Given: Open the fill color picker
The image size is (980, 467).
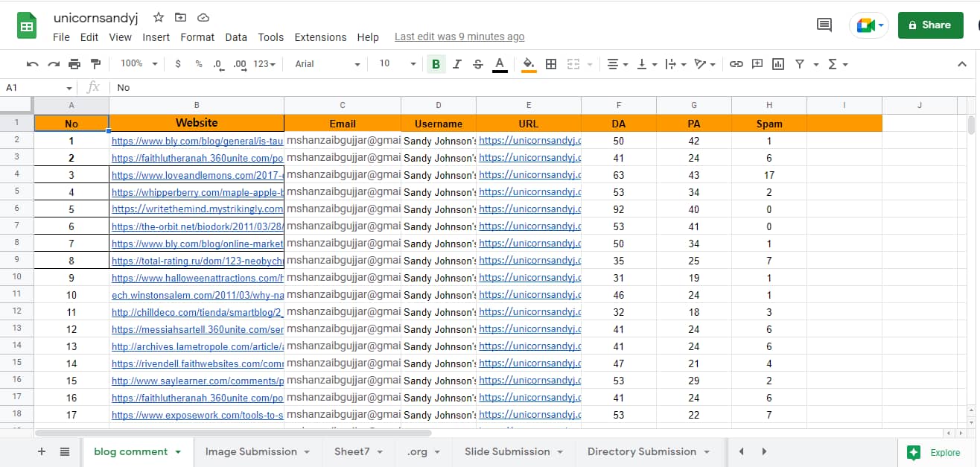Looking at the screenshot, I should pyautogui.click(x=529, y=64).
